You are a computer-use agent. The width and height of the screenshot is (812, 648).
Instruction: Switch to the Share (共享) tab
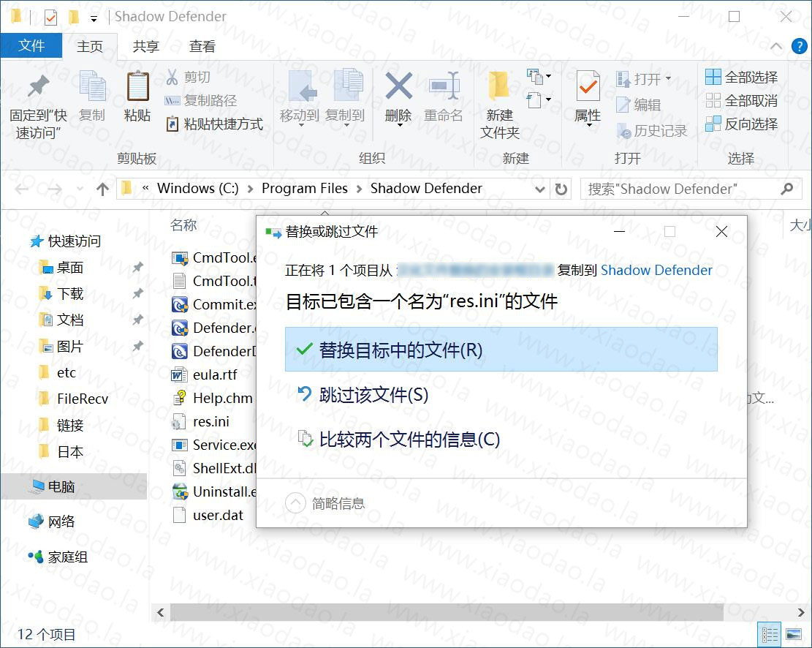(145, 46)
